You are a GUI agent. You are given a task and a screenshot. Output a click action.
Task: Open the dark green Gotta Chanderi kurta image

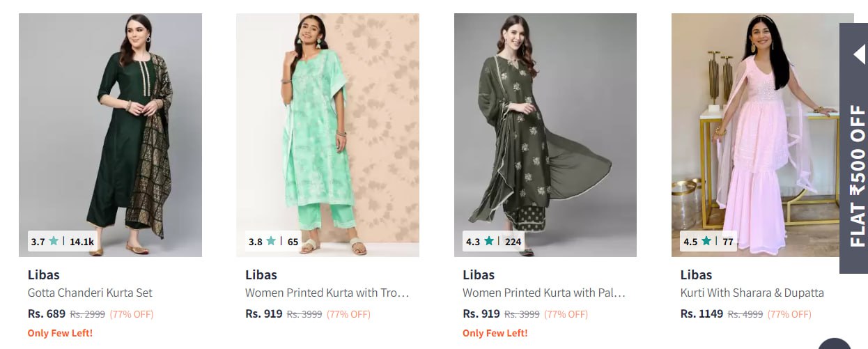click(x=110, y=125)
